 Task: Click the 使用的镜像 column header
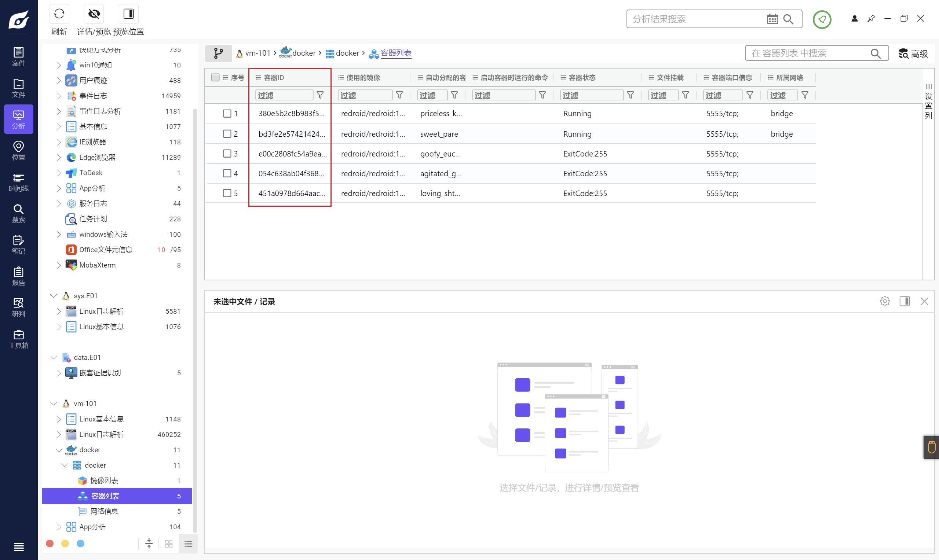tap(363, 77)
